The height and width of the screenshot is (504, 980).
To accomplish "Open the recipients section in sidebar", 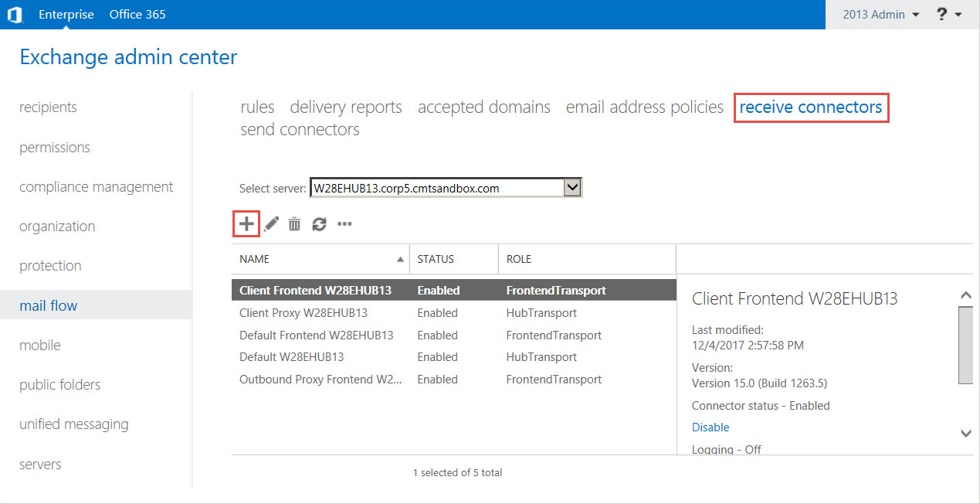I will point(48,107).
